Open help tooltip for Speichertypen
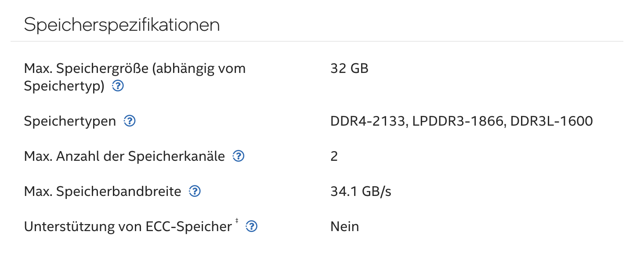 (130, 121)
